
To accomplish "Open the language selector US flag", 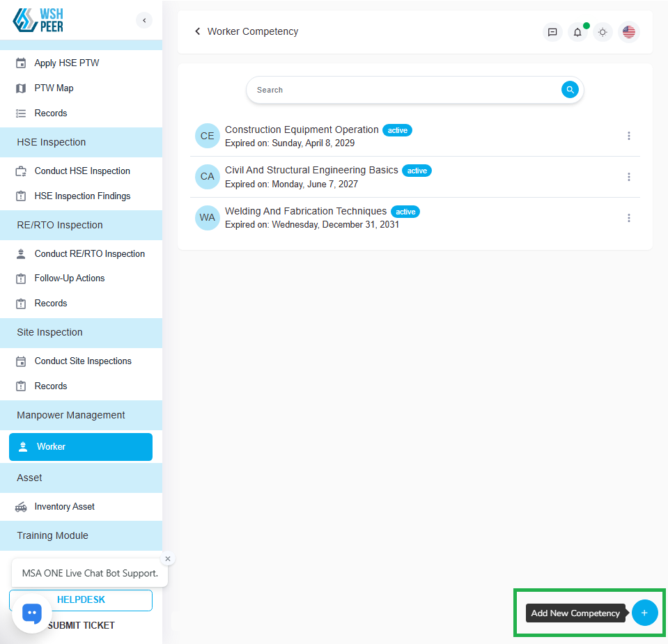I will [628, 32].
